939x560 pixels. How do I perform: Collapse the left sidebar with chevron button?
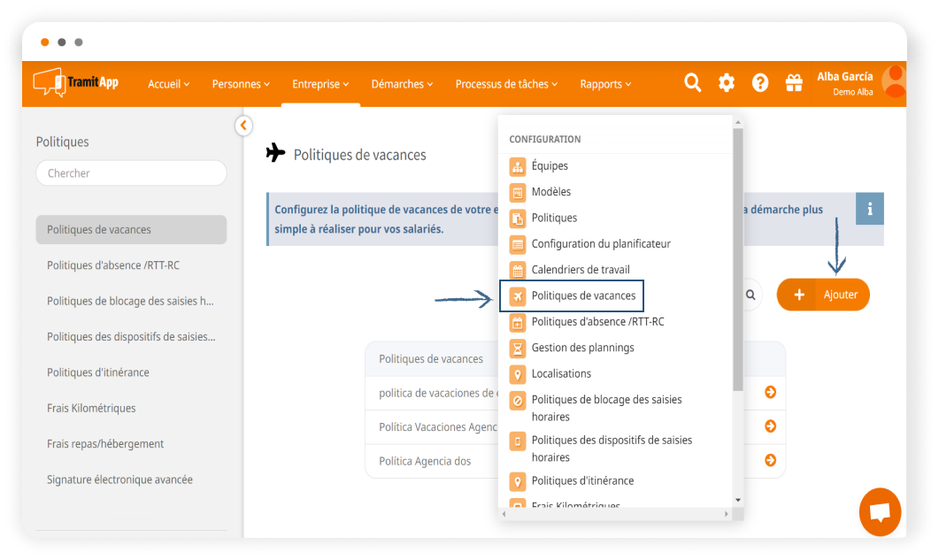pyautogui.click(x=243, y=126)
